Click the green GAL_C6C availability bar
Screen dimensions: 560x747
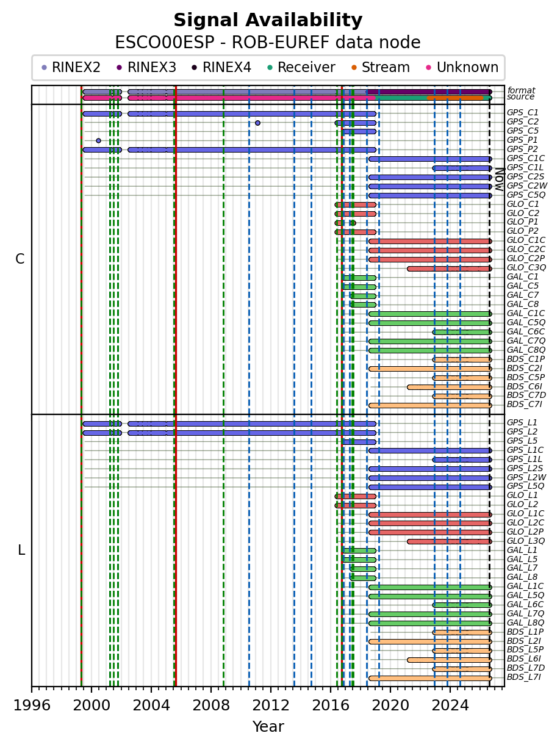[x=462, y=332]
